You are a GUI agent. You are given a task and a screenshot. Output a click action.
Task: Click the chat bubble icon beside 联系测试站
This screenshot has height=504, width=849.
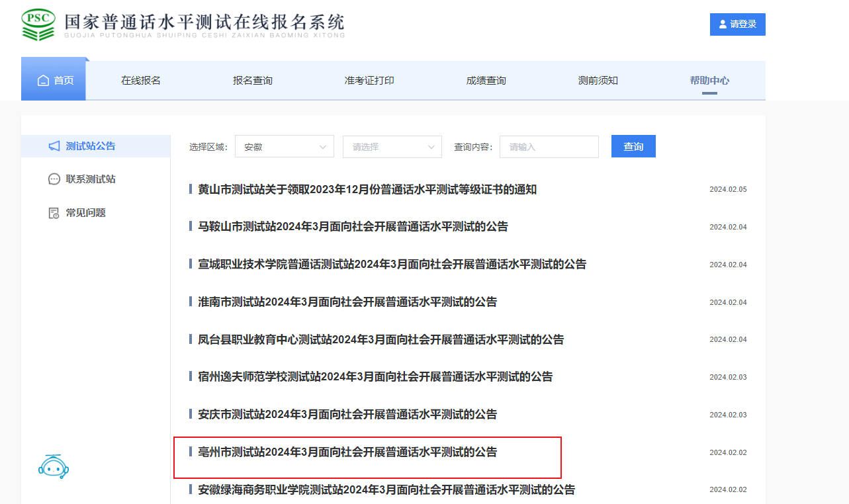point(54,179)
